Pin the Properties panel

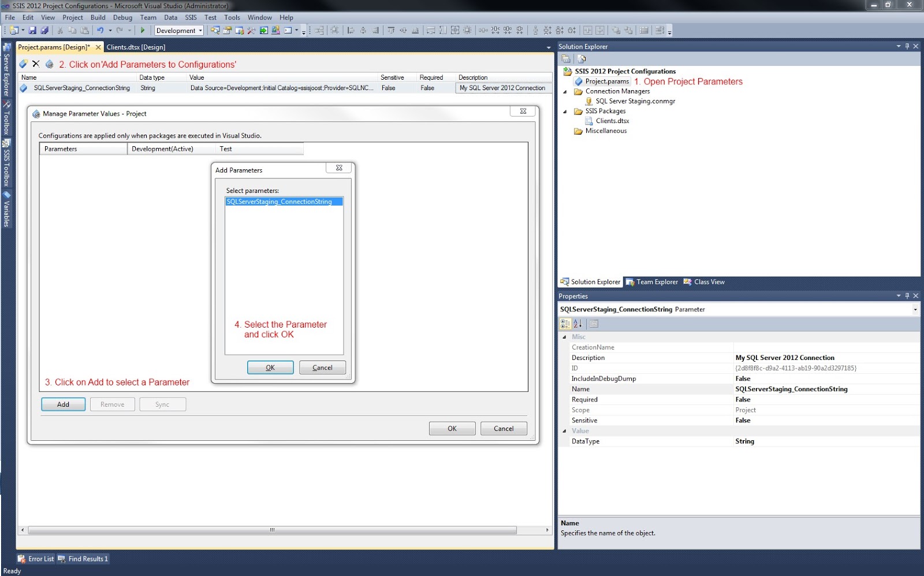[x=907, y=296]
